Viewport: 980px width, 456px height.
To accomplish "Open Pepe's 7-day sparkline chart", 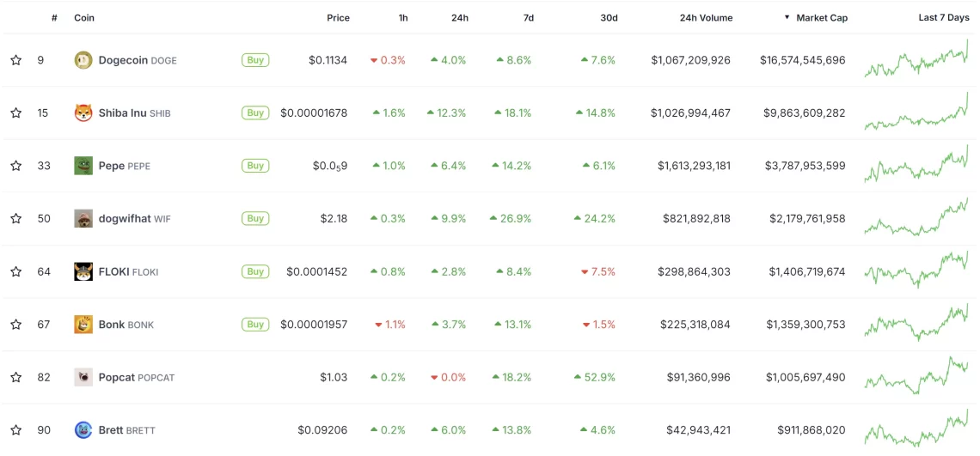I will [x=916, y=164].
